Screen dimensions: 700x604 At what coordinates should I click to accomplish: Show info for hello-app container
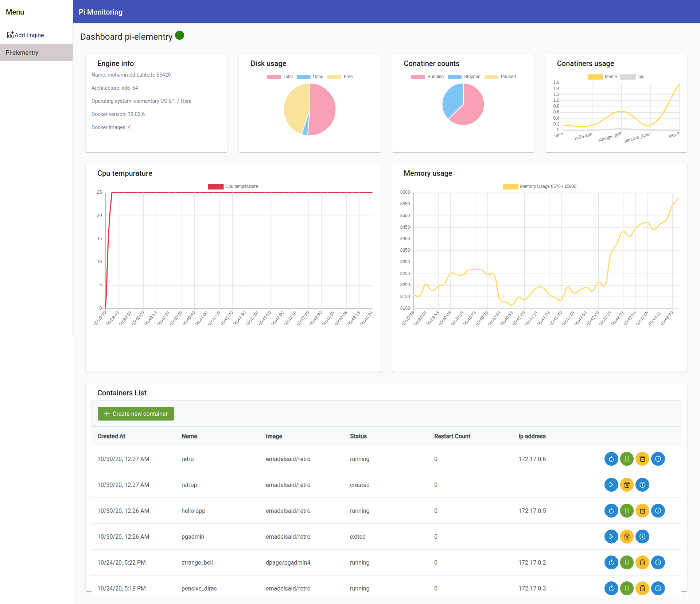(658, 511)
